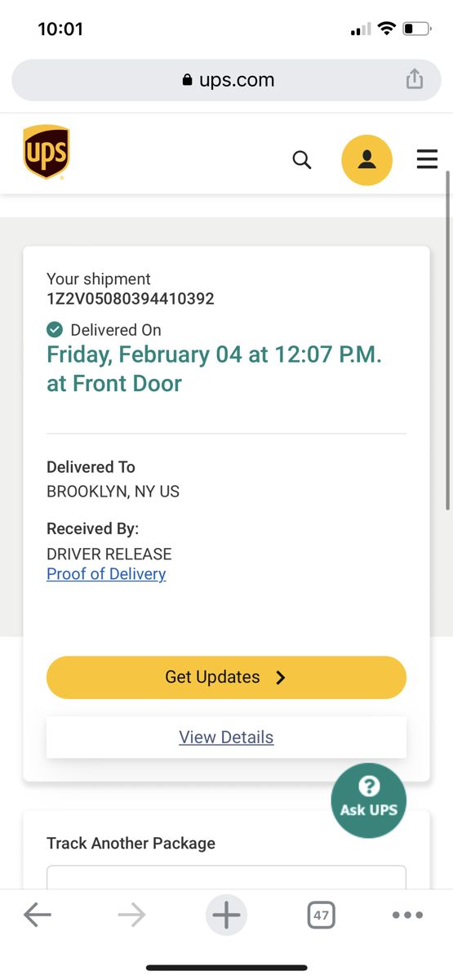Tap the browser forward arrow
Image resolution: width=453 pixels, height=980 pixels.
point(131,915)
